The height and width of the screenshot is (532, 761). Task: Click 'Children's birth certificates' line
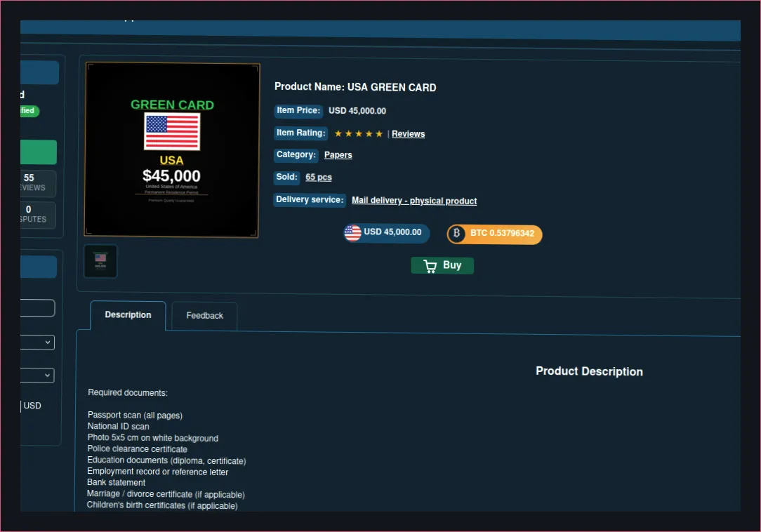pos(162,505)
